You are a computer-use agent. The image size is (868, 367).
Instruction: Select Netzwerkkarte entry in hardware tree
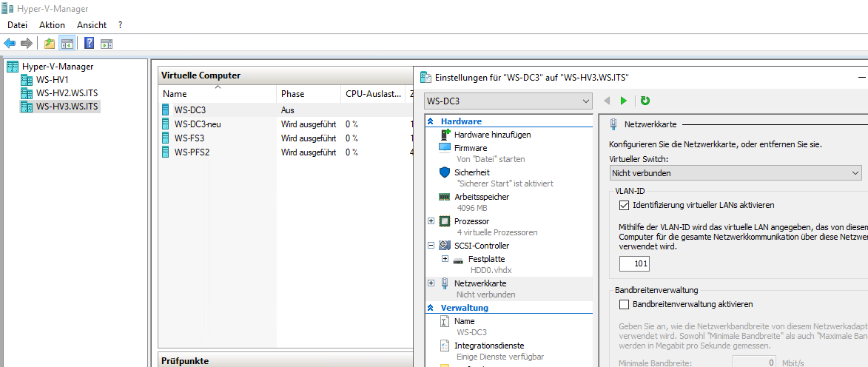pyautogui.click(x=480, y=283)
